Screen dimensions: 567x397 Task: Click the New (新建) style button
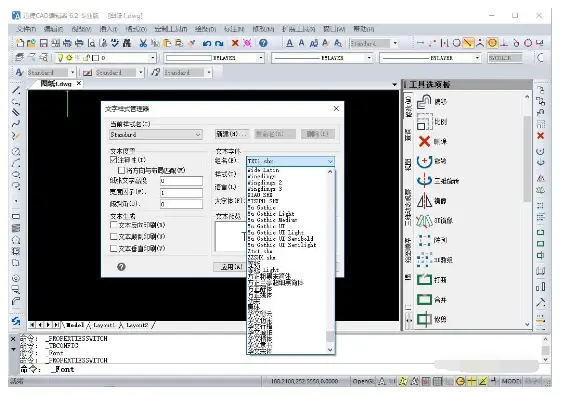[x=232, y=134]
